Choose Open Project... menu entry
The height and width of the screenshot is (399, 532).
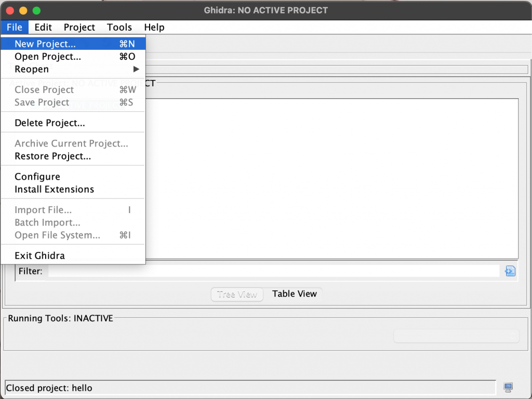[x=73, y=56]
